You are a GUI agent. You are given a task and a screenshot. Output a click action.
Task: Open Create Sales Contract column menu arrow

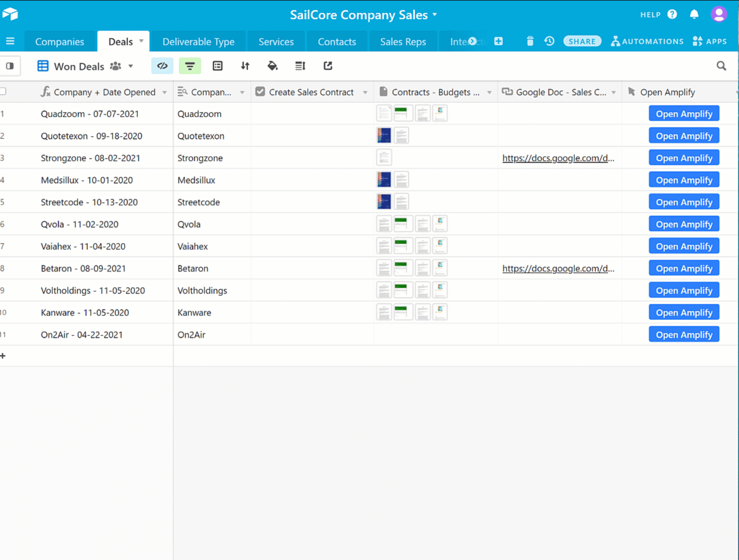365,92
